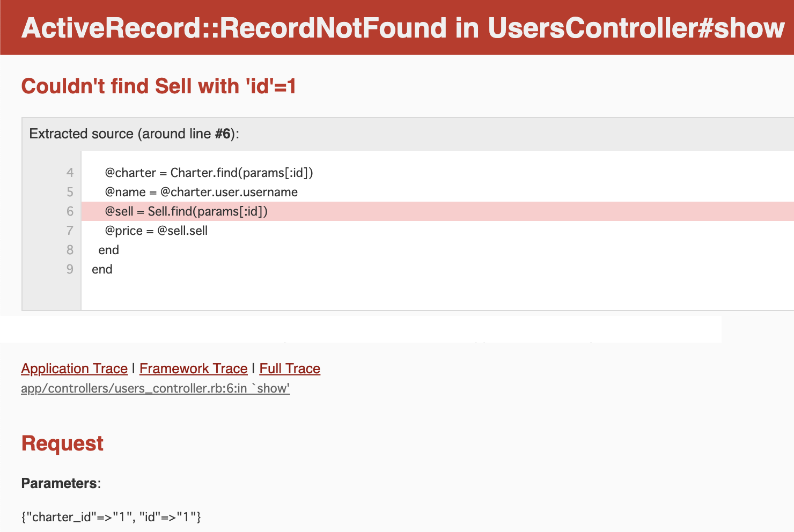Click line number 6 in the gutter
Image resolution: width=794 pixels, height=532 pixels.
tap(70, 211)
